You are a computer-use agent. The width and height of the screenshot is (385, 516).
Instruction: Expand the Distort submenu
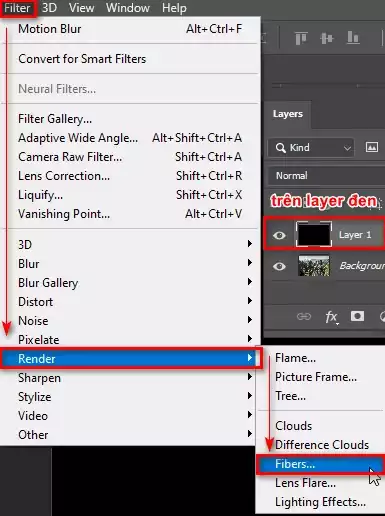coord(130,302)
